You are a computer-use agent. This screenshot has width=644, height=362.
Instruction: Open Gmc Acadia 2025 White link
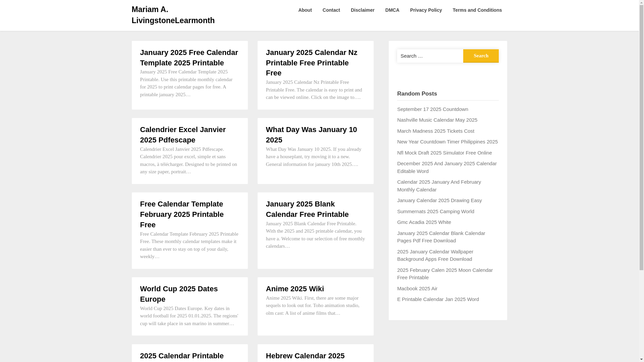click(424, 222)
